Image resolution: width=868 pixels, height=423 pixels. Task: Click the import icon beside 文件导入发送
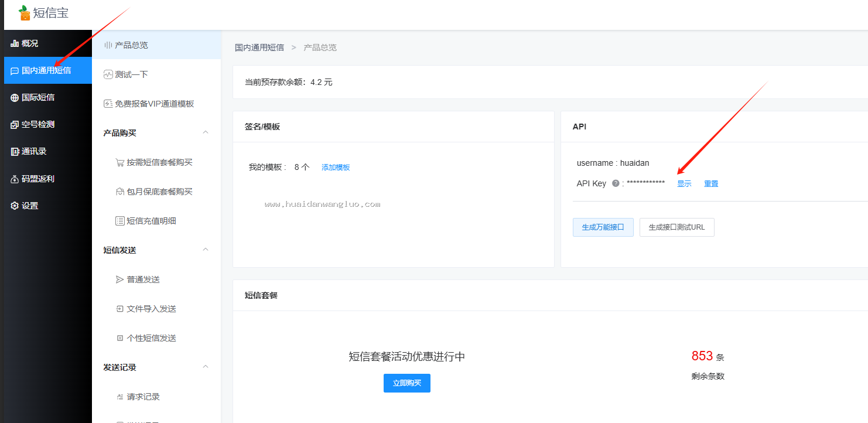(119, 309)
